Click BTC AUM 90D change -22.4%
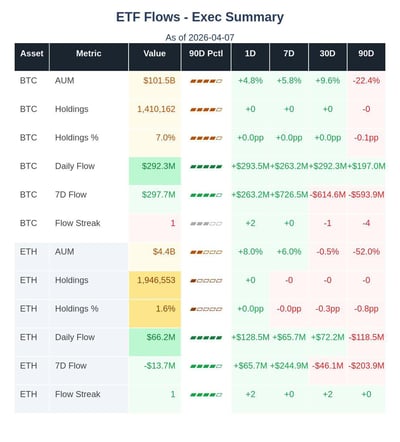The image size is (400, 442). (x=366, y=81)
